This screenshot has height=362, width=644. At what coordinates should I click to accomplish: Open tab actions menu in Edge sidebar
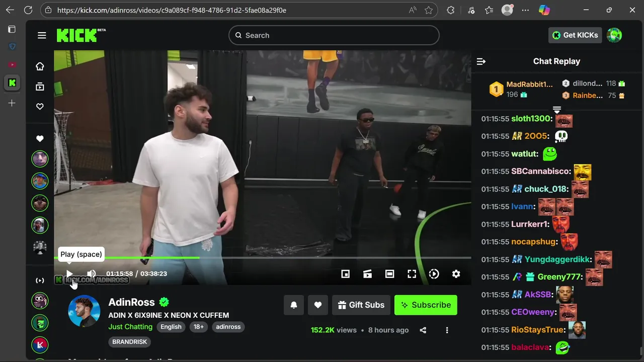pos(12,29)
